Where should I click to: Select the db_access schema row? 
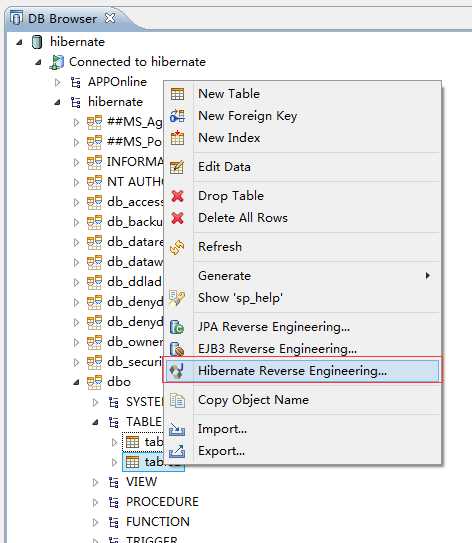(125, 202)
